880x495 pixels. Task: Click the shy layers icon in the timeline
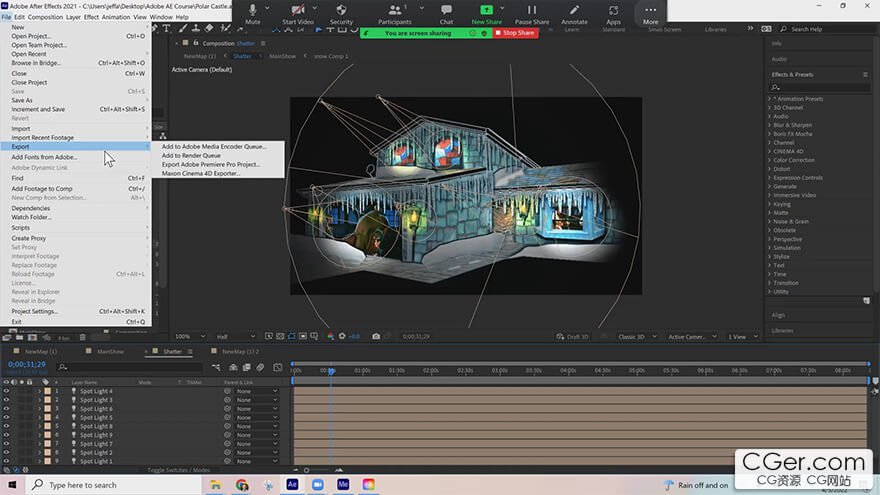233,367
